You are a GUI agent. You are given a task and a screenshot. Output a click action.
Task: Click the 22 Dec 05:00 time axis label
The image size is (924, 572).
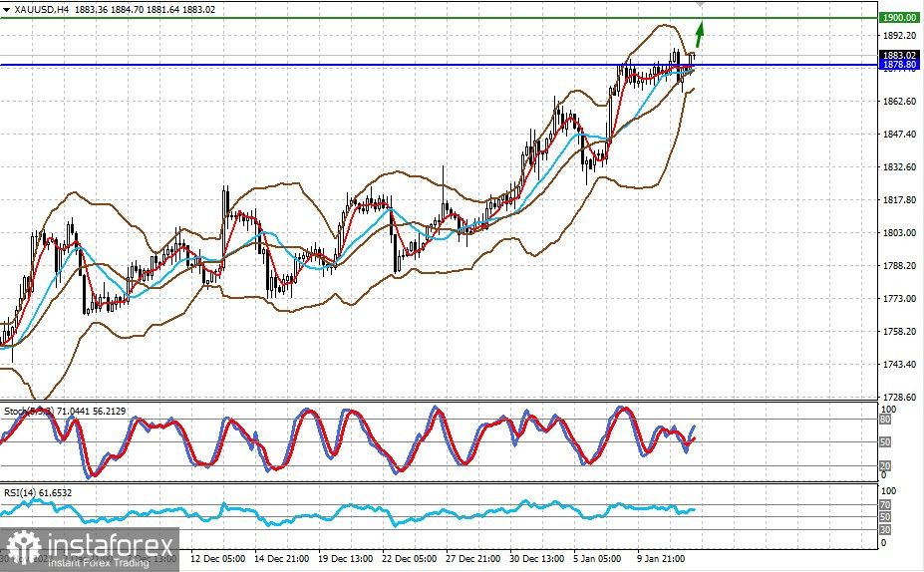(409, 558)
